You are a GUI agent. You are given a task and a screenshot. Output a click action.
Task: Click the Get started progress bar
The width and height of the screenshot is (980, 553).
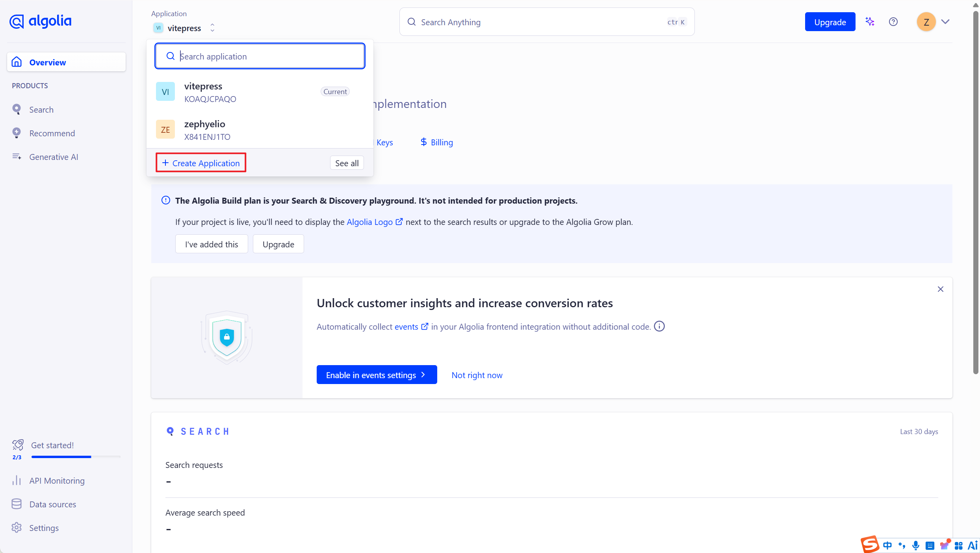(76, 457)
